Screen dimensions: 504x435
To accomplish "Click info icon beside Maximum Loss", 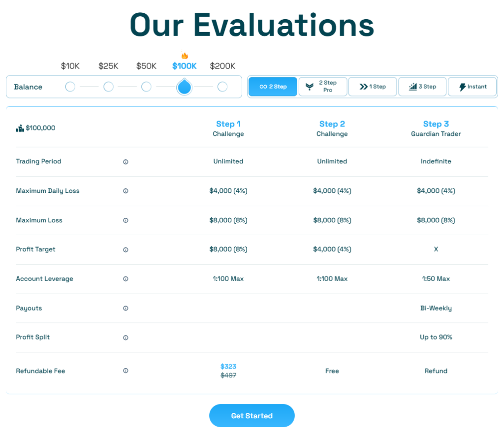I will pyautogui.click(x=126, y=220).
